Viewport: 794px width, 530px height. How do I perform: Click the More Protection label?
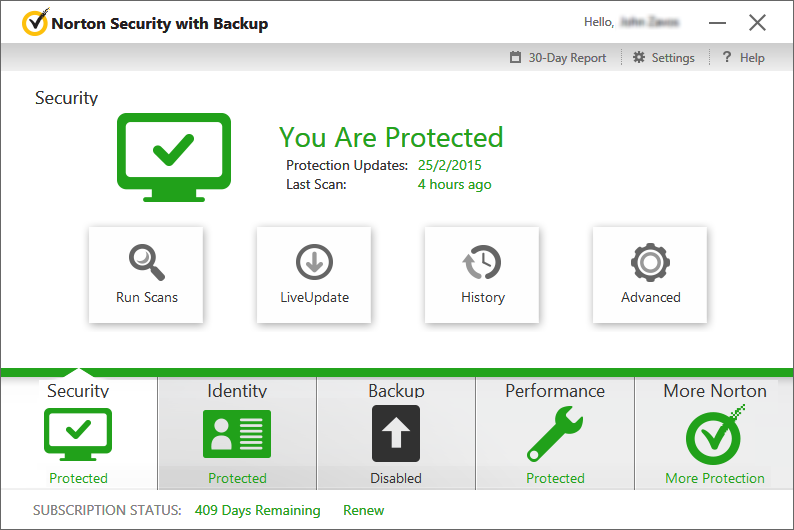click(x=715, y=478)
